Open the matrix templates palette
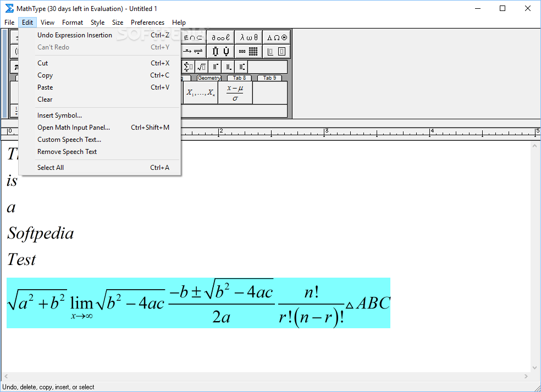The width and height of the screenshot is (541, 392). pyautogui.click(x=249, y=52)
